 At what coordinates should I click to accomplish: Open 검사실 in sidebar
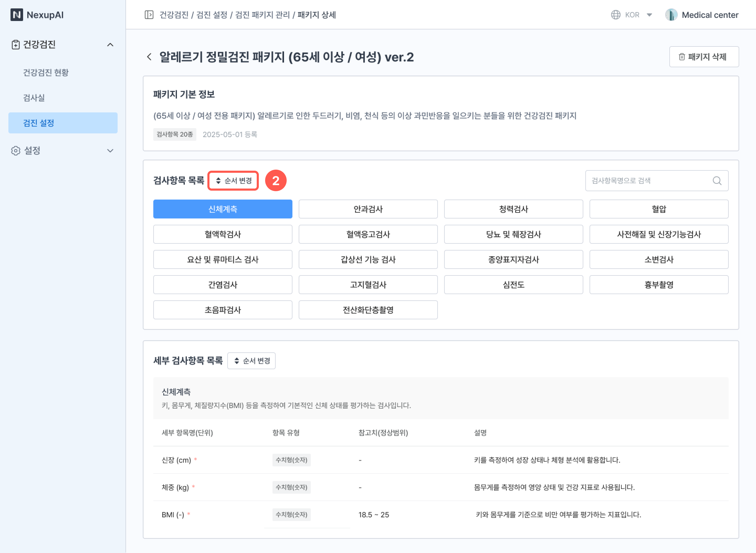pos(34,98)
